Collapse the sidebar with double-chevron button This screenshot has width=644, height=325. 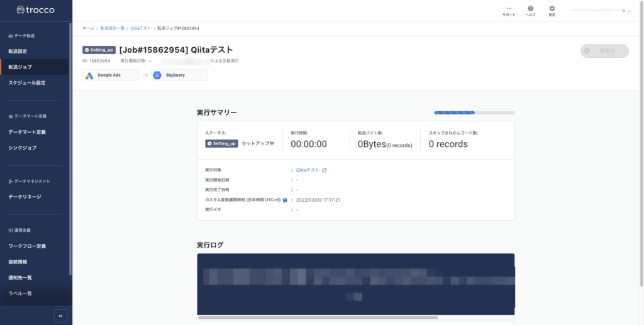[60, 316]
